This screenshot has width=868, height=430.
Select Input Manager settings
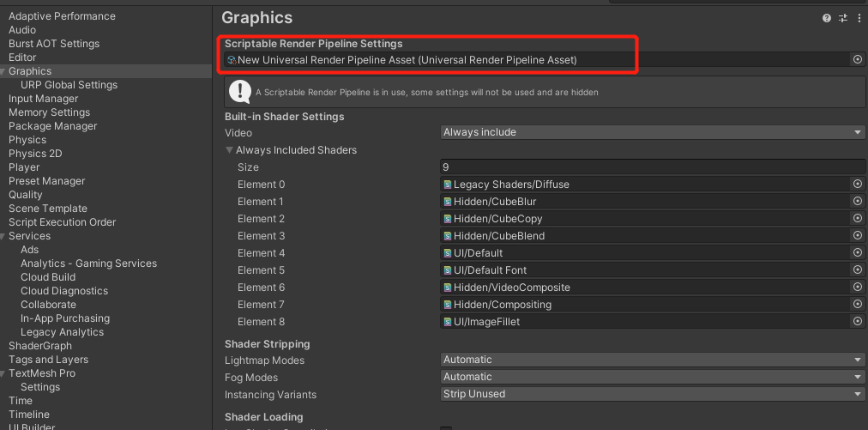pyautogui.click(x=43, y=99)
